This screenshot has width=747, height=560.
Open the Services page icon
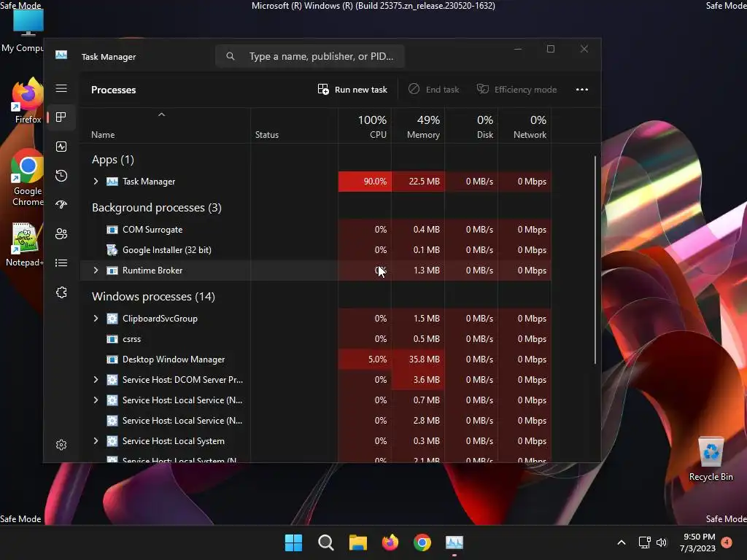click(61, 292)
